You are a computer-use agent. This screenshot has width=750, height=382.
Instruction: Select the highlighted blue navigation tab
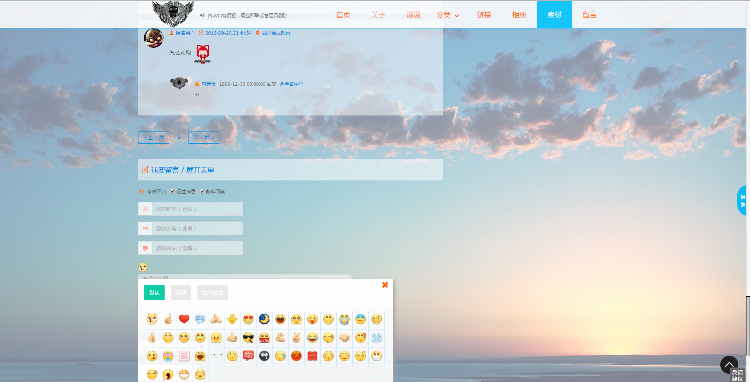tap(554, 15)
